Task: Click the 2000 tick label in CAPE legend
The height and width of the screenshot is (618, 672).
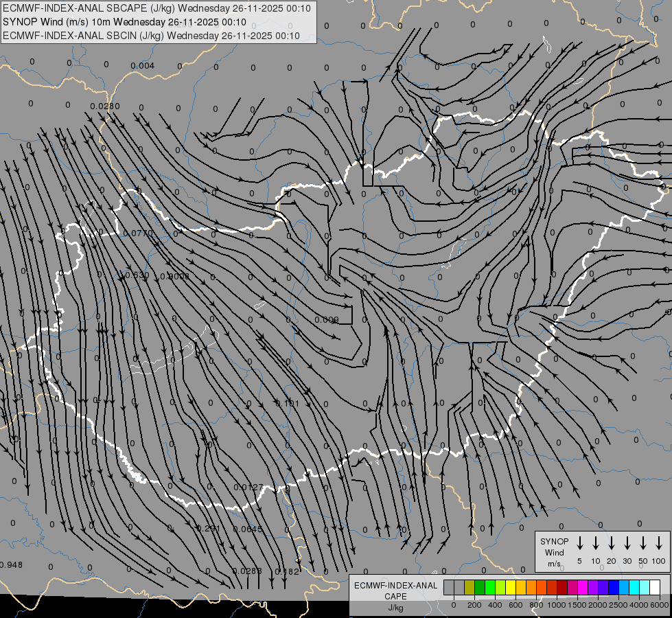Action: coord(598,605)
